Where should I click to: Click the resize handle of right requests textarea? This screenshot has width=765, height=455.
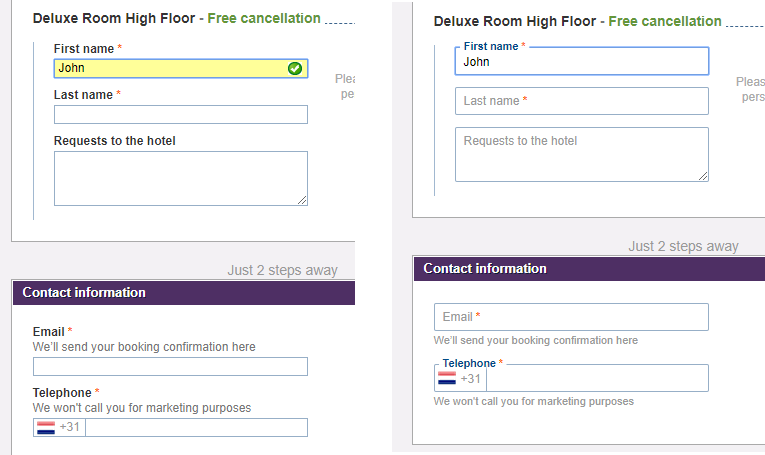click(x=703, y=176)
